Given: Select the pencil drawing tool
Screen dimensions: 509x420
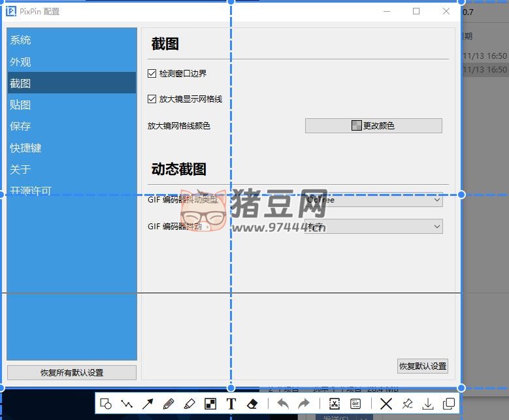Looking at the screenshot, I should tap(169, 404).
